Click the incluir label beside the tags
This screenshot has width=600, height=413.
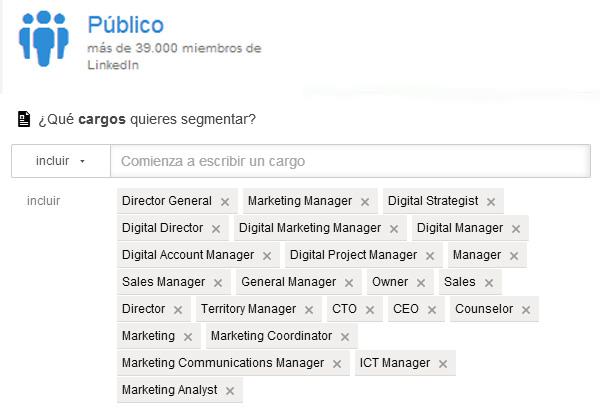click(44, 201)
